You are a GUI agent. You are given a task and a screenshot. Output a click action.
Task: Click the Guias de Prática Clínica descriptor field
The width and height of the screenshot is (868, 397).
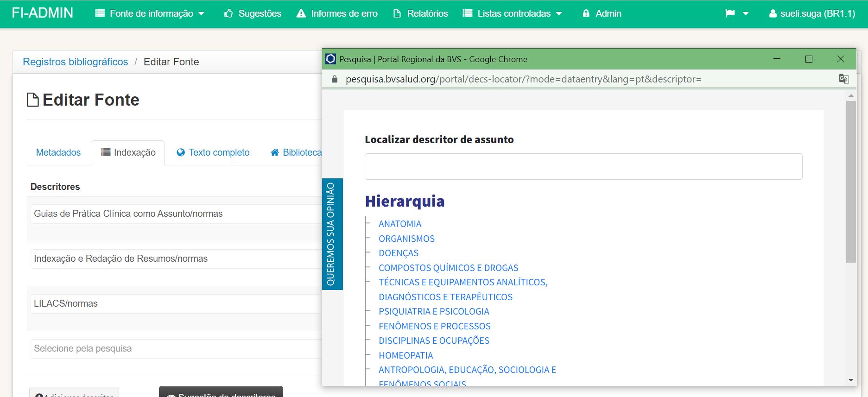(176, 214)
